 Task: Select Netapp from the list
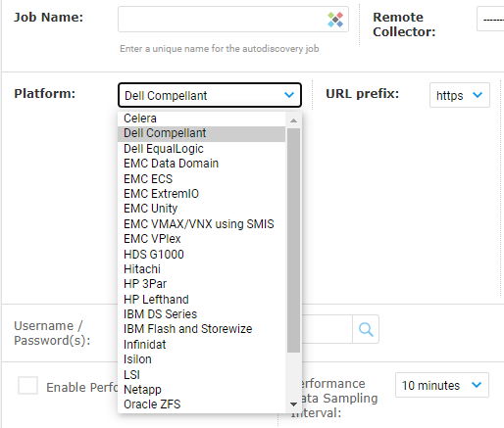(202, 390)
